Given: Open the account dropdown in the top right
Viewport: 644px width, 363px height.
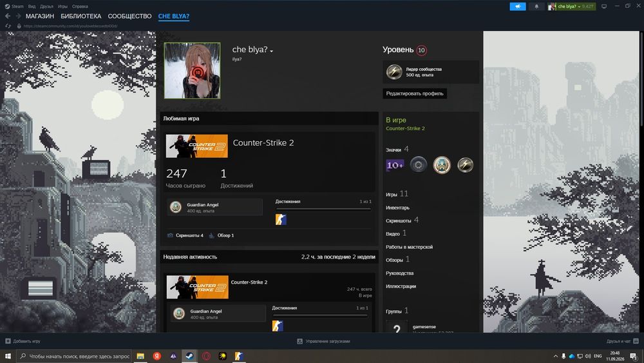Looking at the screenshot, I should (x=571, y=6).
